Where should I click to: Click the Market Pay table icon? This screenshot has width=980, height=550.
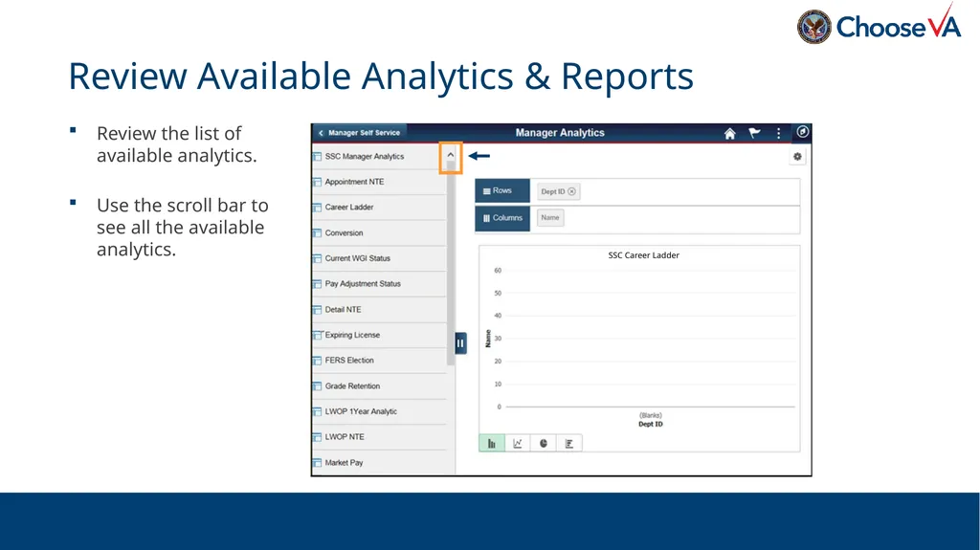[317, 463]
